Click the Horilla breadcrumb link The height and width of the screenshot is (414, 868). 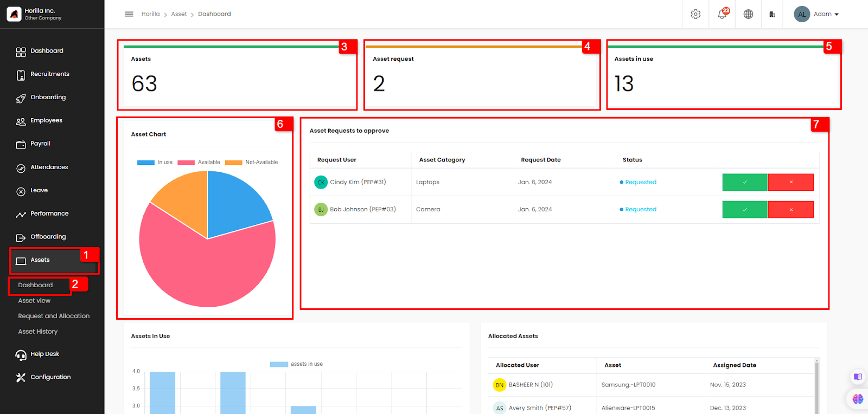(x=150, y=14)
